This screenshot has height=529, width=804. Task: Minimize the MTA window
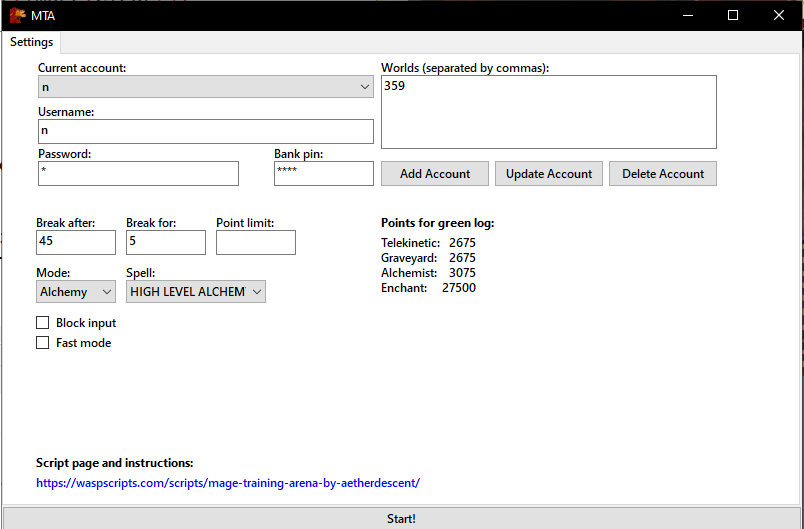(688, 15)
